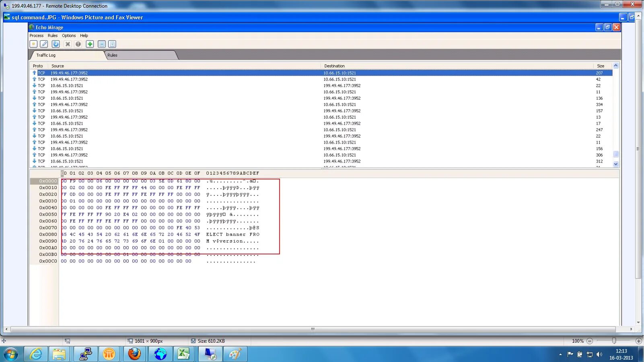Select the traffic row with size 306

click(x=322, y=155)
